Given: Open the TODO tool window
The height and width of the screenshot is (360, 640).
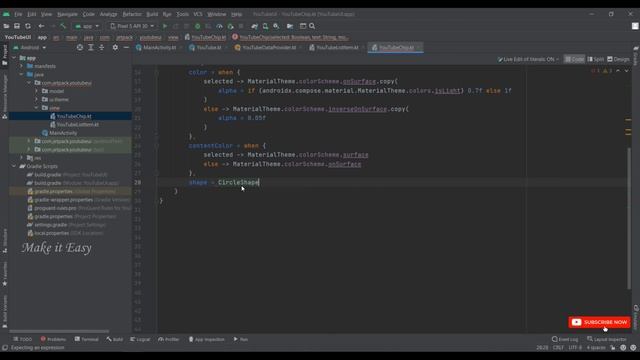Looking at the screenshot, I should click(22, 339).
